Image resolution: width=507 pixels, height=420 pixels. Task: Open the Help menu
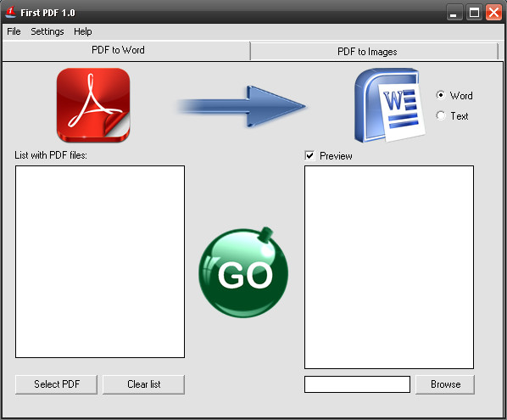[83, 31]
